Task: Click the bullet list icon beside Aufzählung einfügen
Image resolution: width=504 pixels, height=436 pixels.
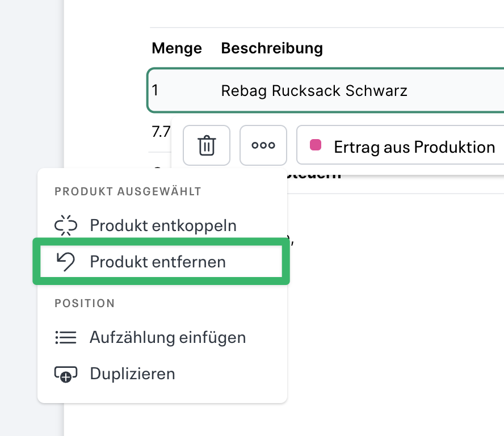Action: tap(66, 337)
